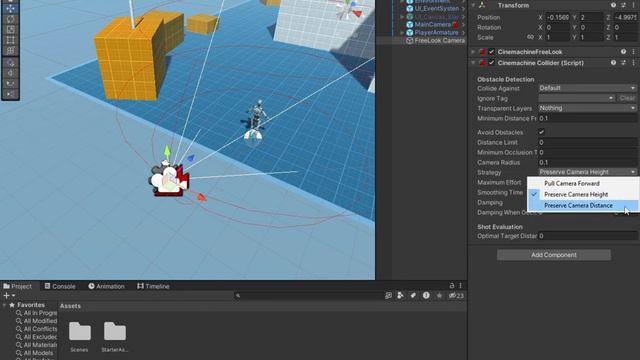
Task: Open the Scenes folder in Assets
Action: tap(80, 337)
